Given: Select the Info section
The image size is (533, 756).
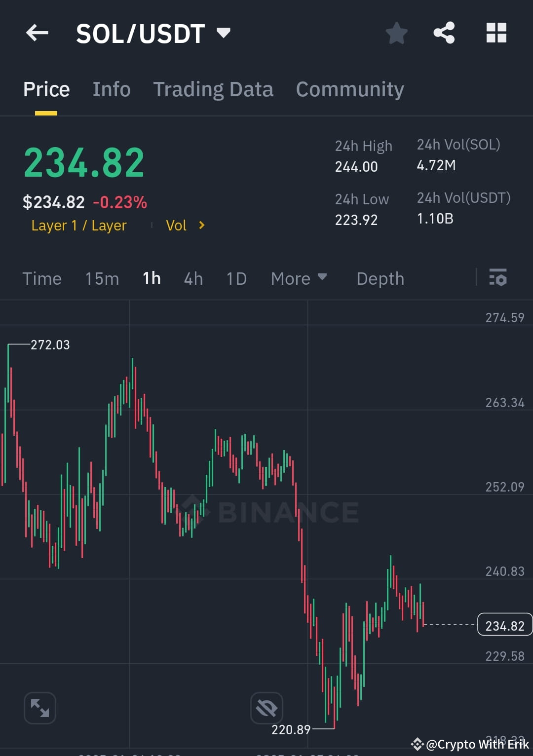Looking at the screenshot, I should (x=111, y=89).
